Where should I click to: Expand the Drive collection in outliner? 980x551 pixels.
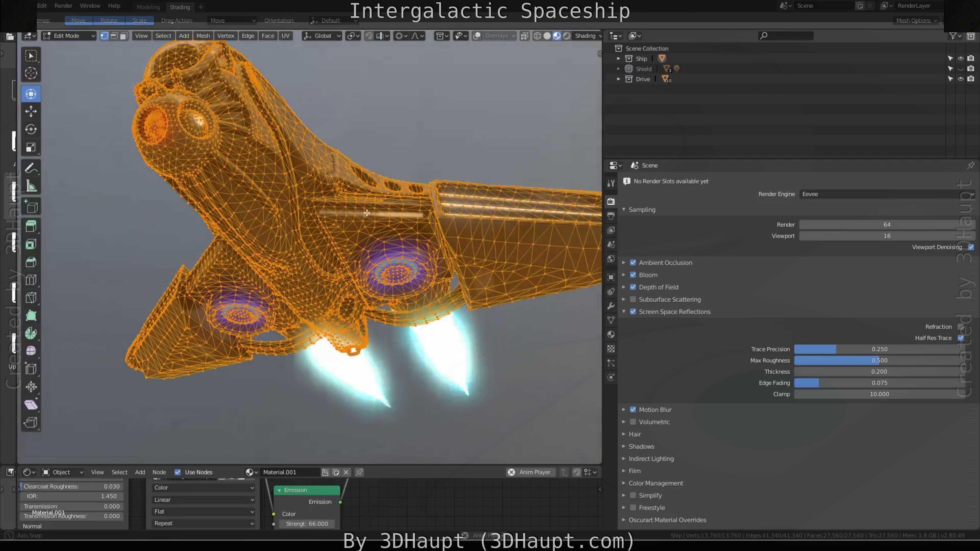[619, 79]
